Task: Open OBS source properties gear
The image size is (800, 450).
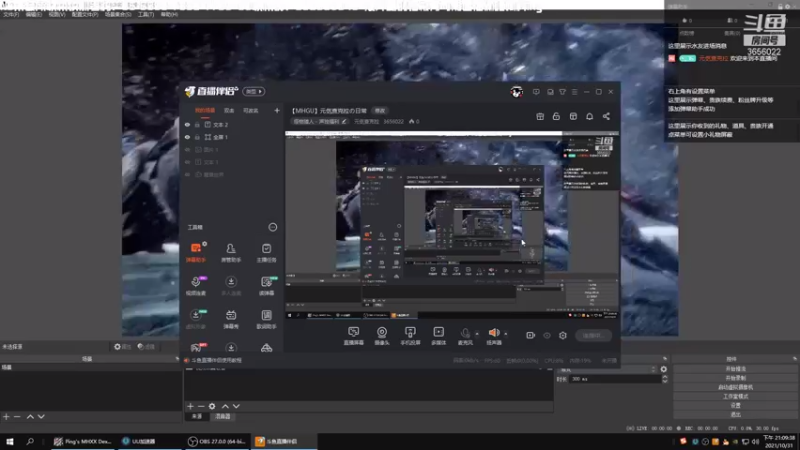Action: [x=212, y=407]
